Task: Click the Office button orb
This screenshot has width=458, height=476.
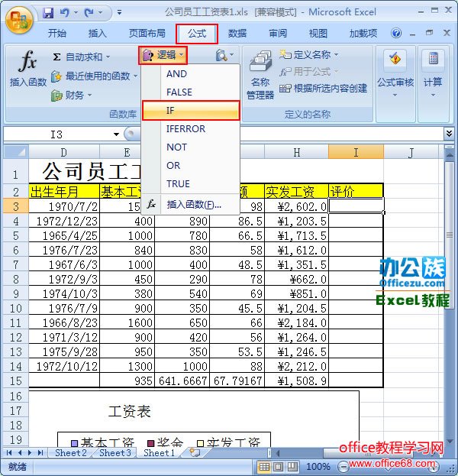Action: [x=19, y=19]
